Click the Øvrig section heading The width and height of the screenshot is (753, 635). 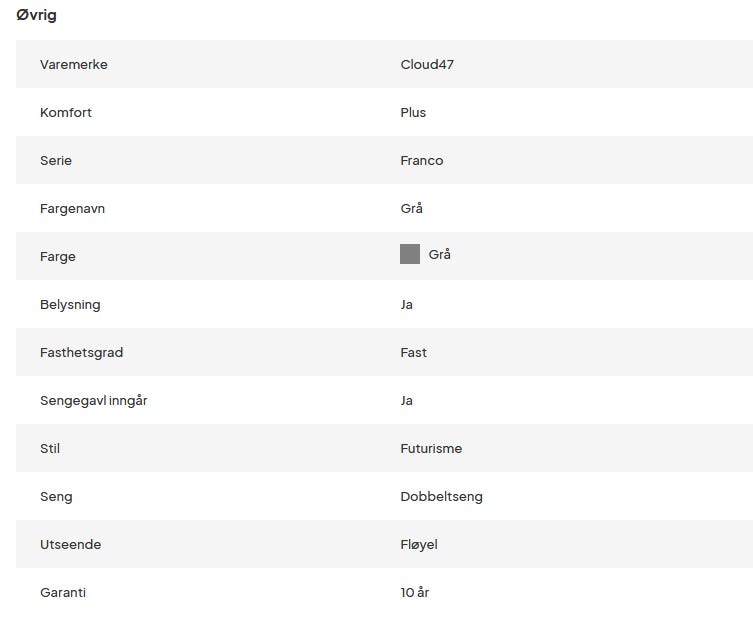[36, 16]
